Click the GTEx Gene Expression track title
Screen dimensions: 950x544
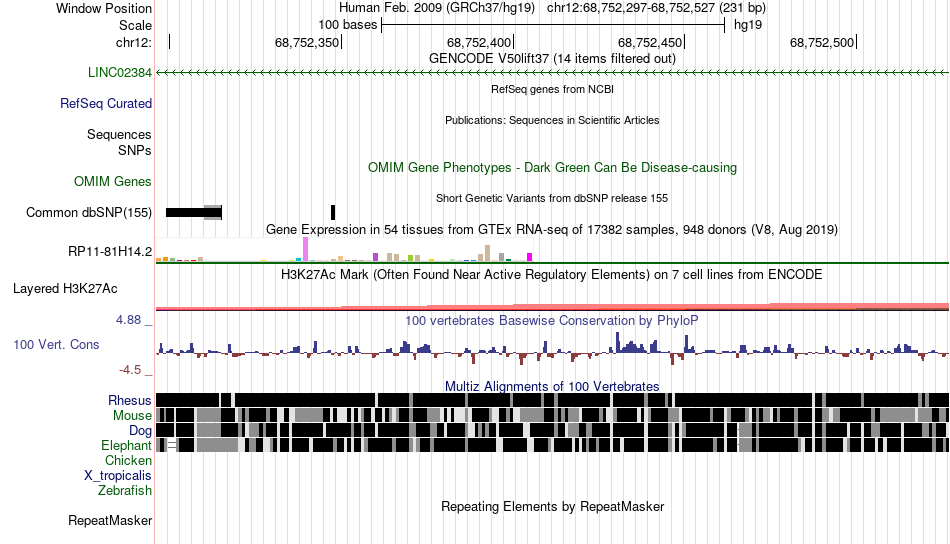pyautogui.click(x=552, y=230)
